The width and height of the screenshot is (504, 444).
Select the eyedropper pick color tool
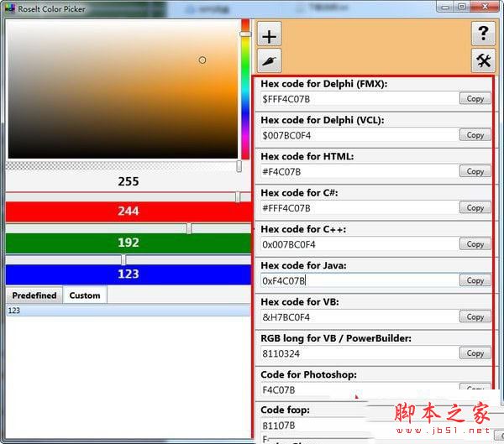(x=270, y=60)
